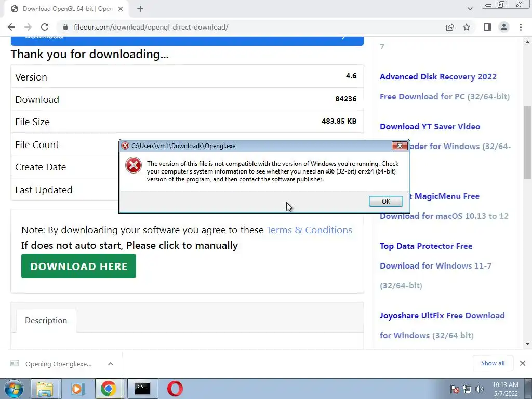The width and height of the screenshot is (532, 399).
Task: Restore down the Chrome window
Action: pos(501,5)
